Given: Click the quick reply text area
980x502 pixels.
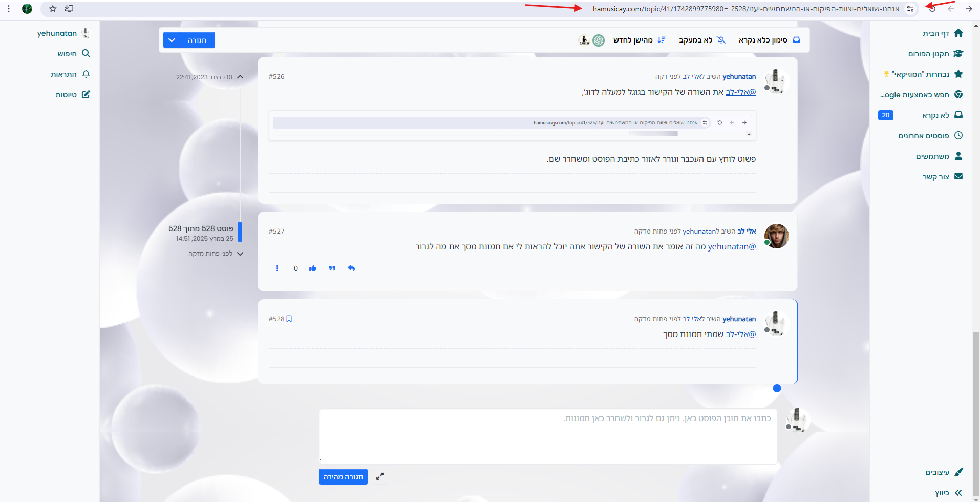Looking at the screenshot, I should tap(548, 436).
